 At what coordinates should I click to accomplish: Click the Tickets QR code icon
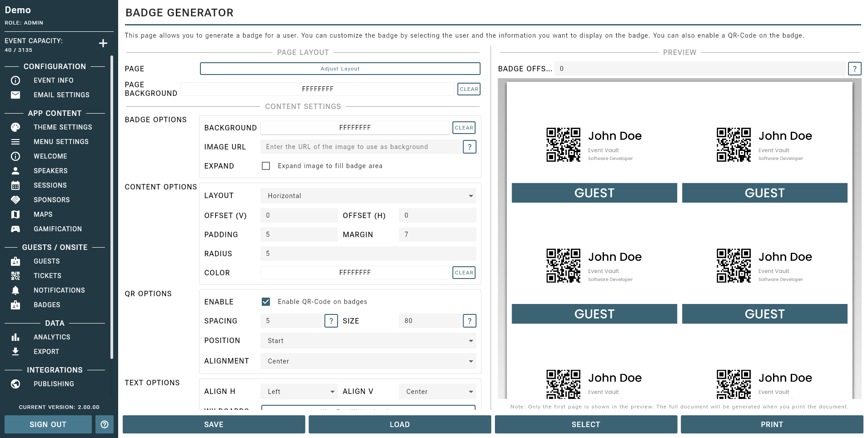(x=15, y=276)
